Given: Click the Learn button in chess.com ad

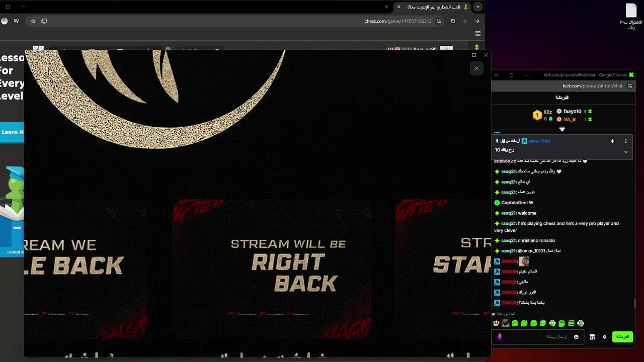Looking at the screenshot, I should tap(12, 132).
